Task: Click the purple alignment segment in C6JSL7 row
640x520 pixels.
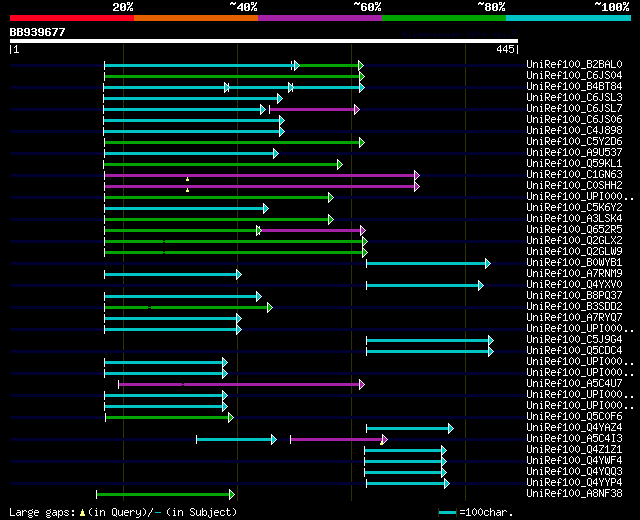Action: (314, 109)
